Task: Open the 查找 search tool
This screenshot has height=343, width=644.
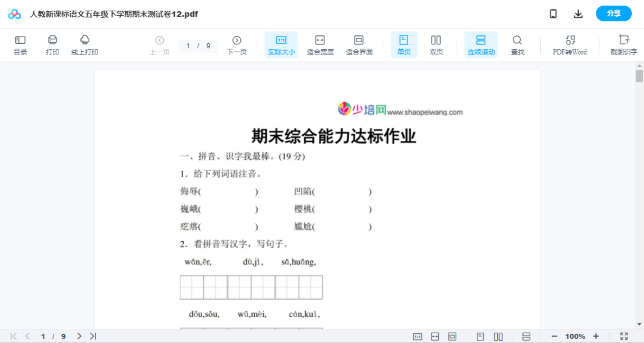Action: coord(517,45)
